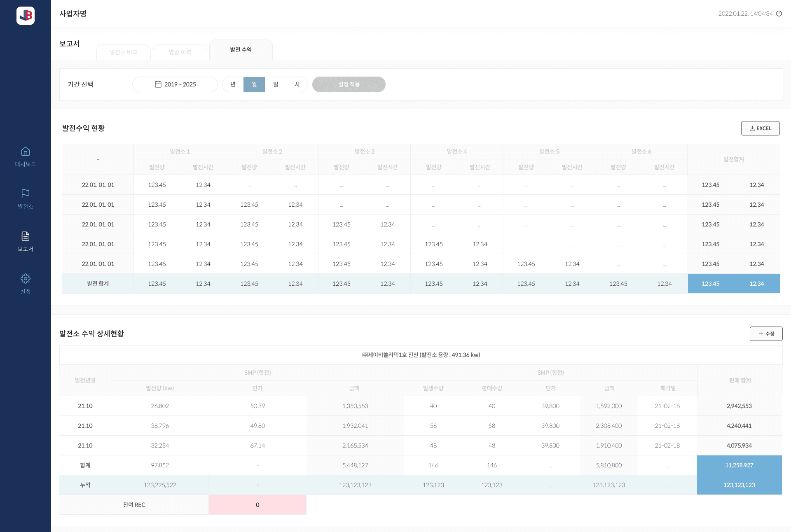791x532 pixels.
Task: Switch to the 발전소 비교 tab
Action: click(x=123, y=52)
